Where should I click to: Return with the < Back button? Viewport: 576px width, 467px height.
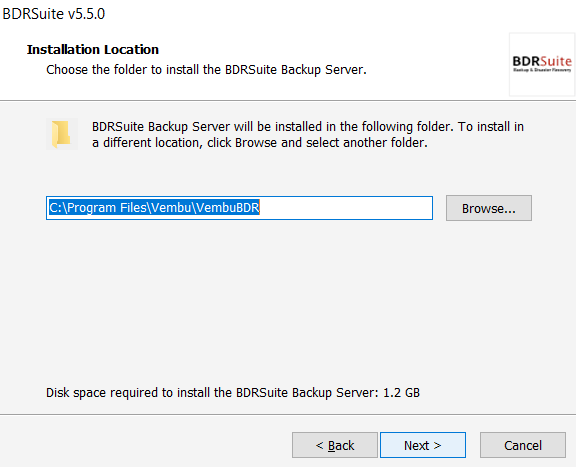click(x=335, y=445)
